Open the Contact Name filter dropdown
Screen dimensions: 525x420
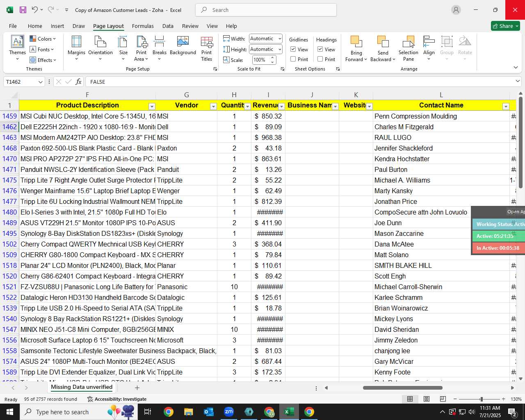point(506,107)
